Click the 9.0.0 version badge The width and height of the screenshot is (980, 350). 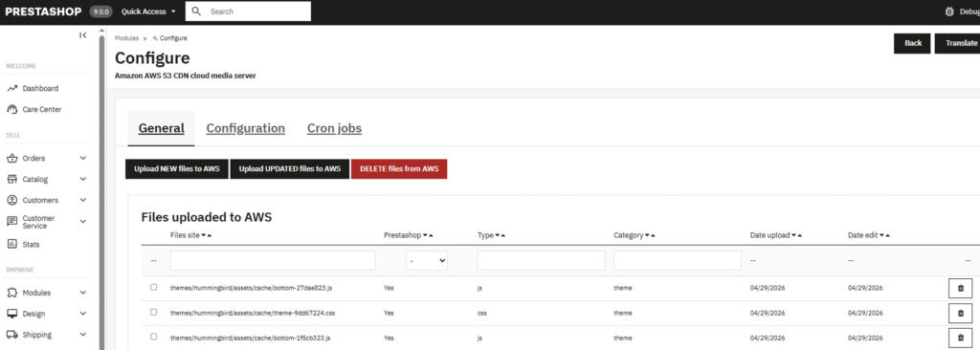pos(101,11)
